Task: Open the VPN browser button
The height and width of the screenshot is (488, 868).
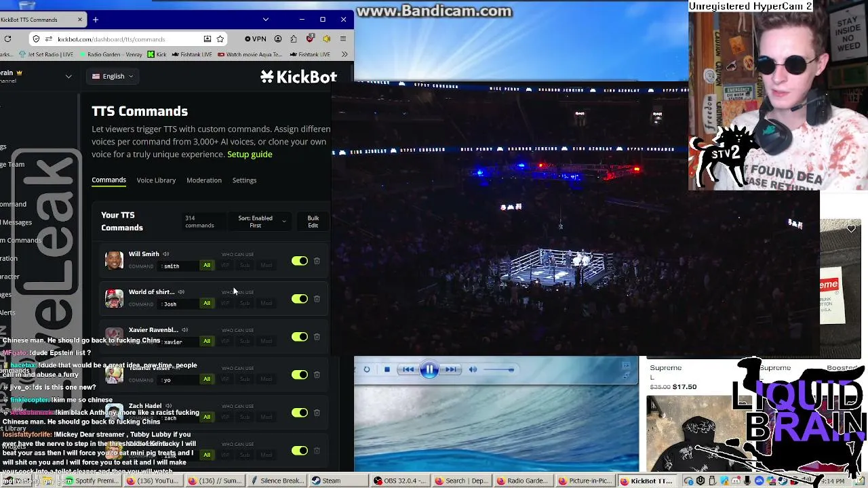Action: pos(255,39)
